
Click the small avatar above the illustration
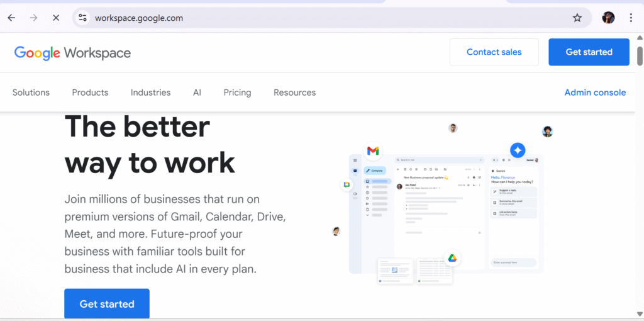453,128
